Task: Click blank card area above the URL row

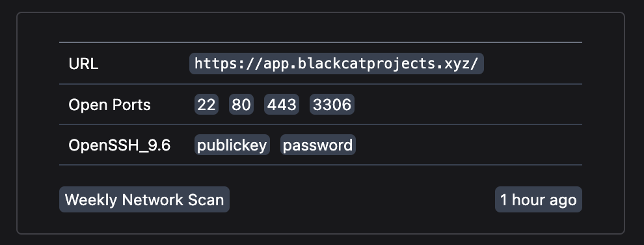Action: [x=320, y=27]
